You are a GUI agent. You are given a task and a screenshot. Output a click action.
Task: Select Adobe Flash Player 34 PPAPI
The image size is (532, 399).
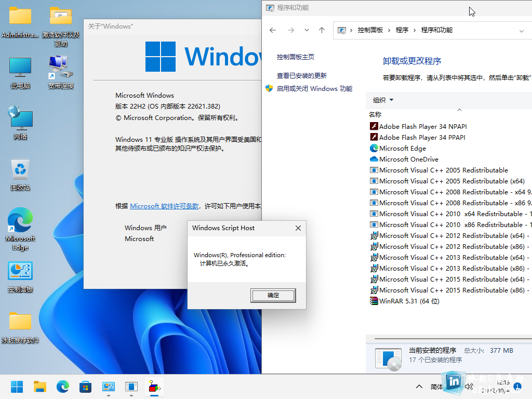point(418,137)
